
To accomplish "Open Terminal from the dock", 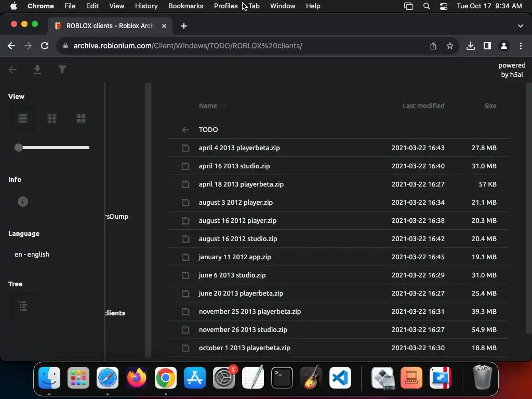I will click(282, 378).
